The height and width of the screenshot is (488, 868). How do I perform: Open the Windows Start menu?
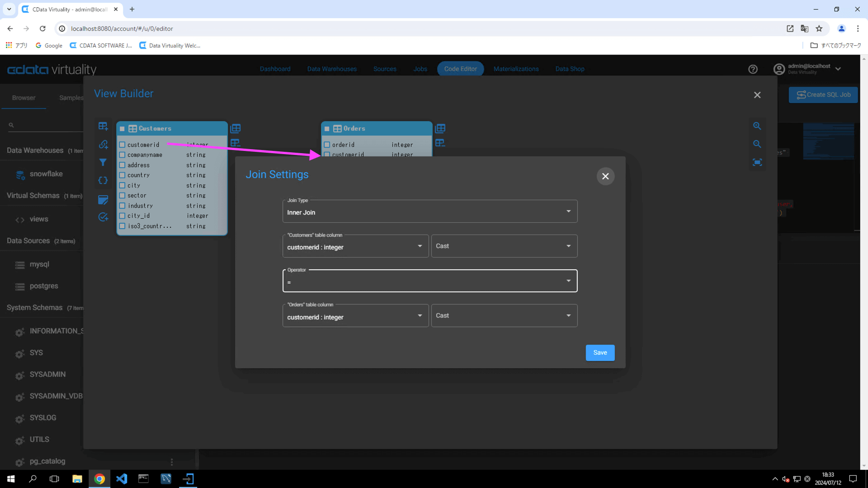(11, 479)
